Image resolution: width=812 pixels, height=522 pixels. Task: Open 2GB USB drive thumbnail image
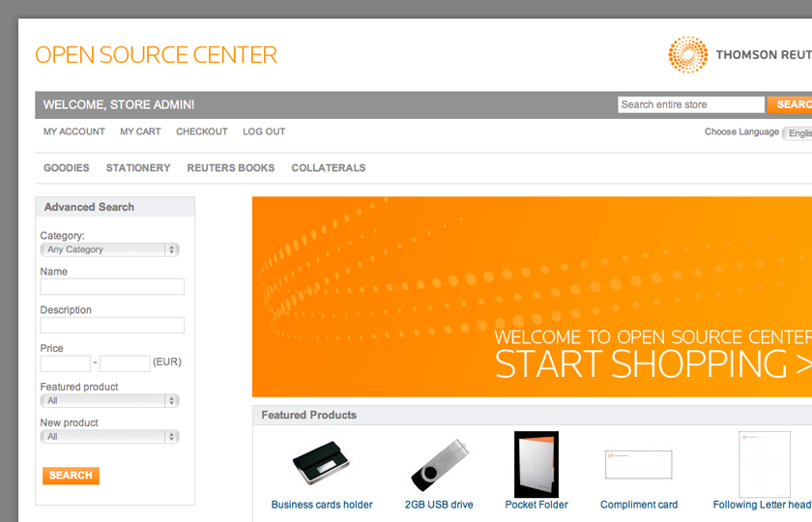click(x=440, y=465)
